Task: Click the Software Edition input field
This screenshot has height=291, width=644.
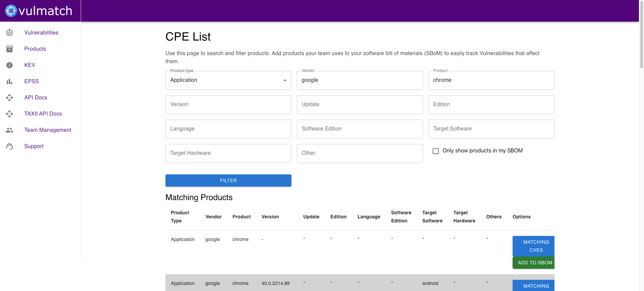Action: (x=360, y=129)
